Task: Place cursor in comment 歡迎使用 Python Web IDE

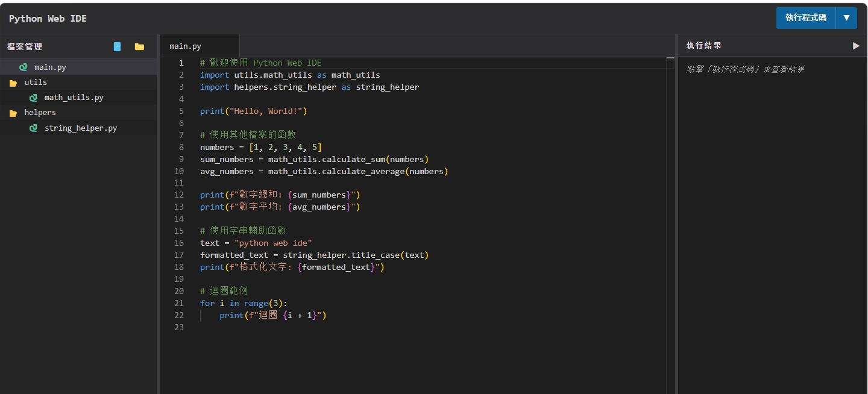Action: pos(260,63)
